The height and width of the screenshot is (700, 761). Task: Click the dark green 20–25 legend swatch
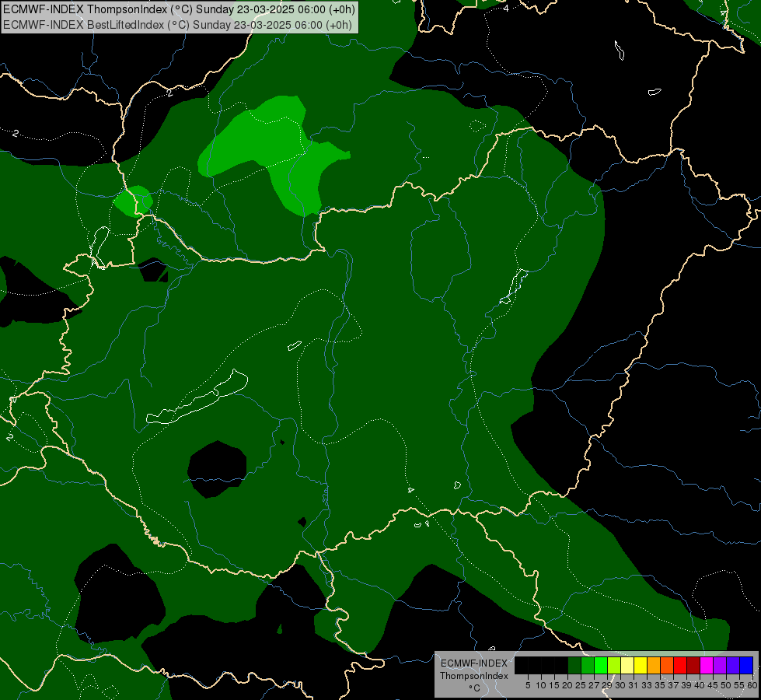pos(574,665)
